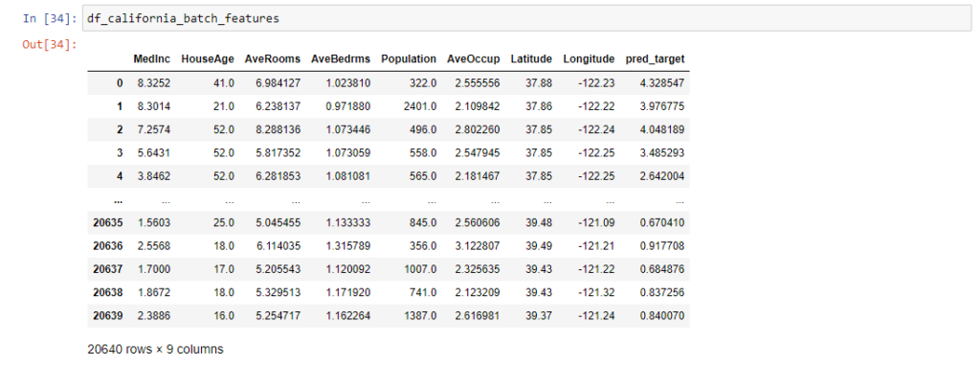Click the Population column header
The height and width of the screenshot is (366, 980).
tap(409, 58)
